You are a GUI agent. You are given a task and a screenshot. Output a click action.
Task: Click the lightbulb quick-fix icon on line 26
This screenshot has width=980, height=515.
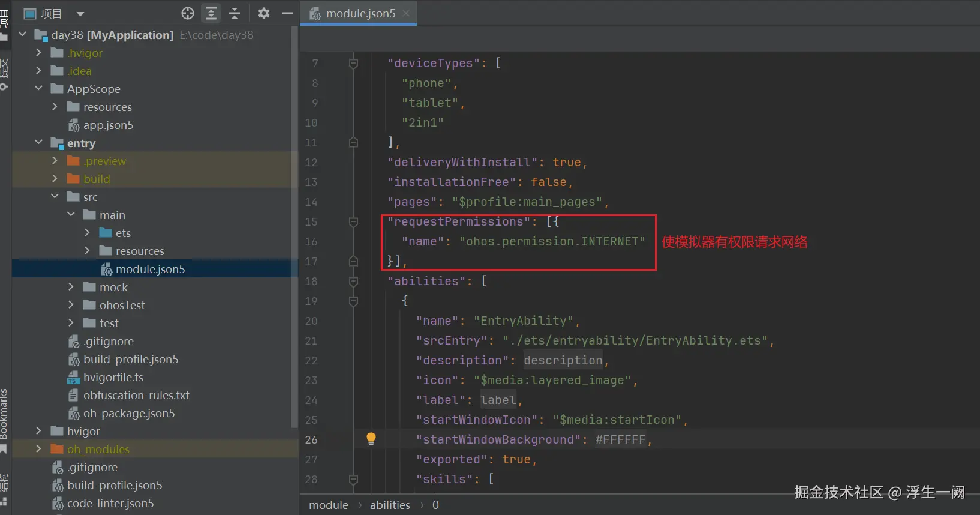[371, 439]
